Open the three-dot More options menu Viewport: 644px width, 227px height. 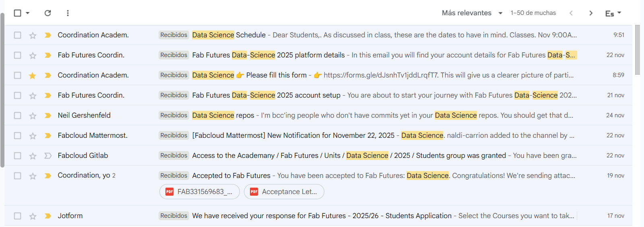[68, 13]
